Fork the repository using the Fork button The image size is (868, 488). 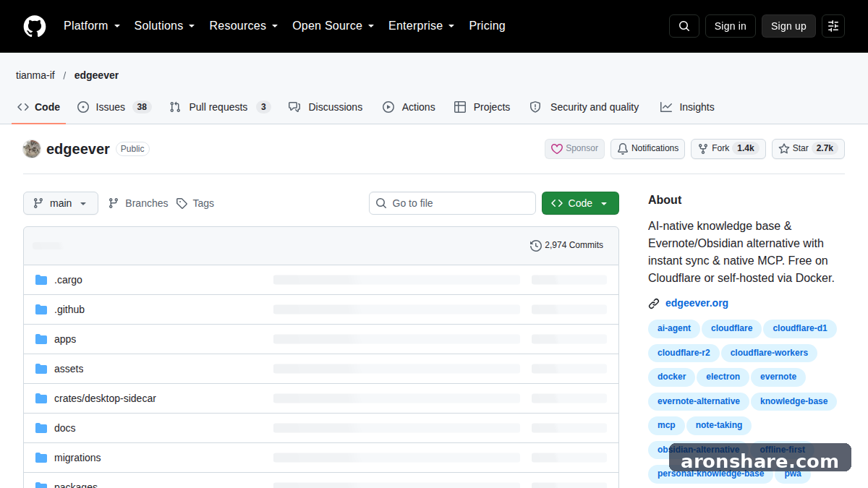pos(728,149)
